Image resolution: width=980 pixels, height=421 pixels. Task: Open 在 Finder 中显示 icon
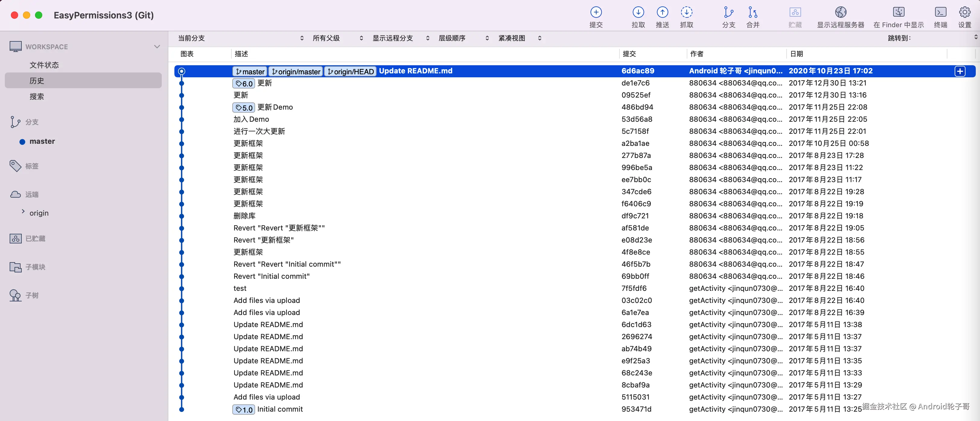(898, 12)
